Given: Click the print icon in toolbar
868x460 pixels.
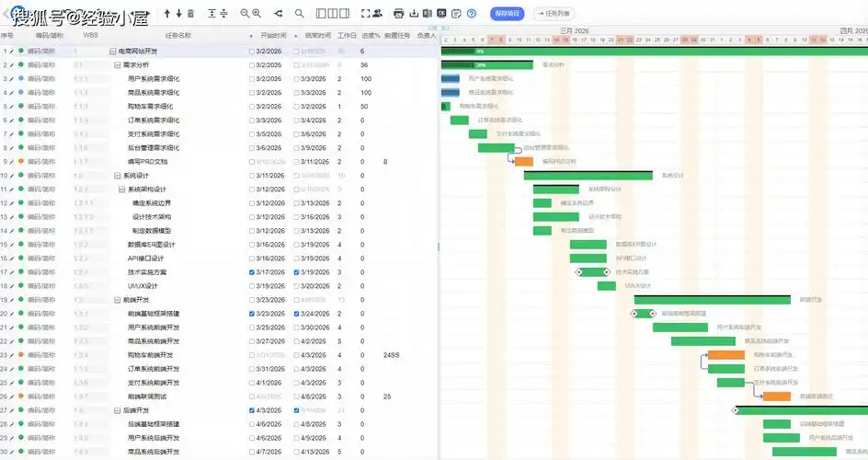Looking at the screenshot, I should pyautogui.click(x=398, y=14).
